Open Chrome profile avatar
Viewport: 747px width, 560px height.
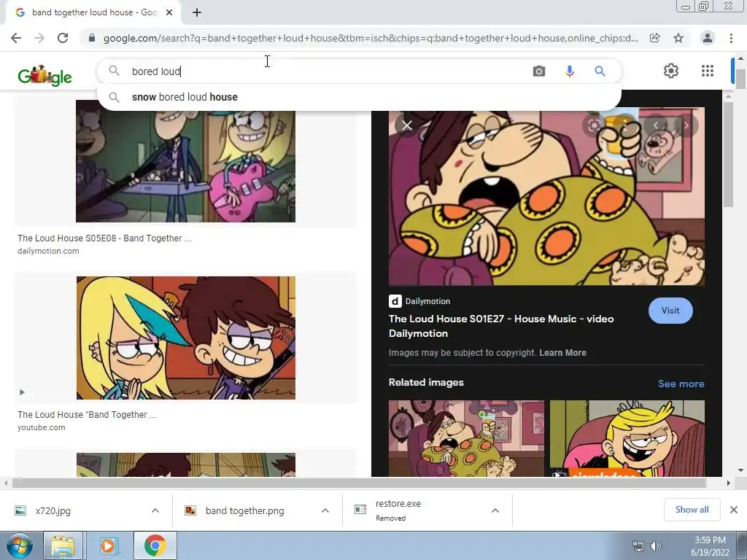(708, 38)
